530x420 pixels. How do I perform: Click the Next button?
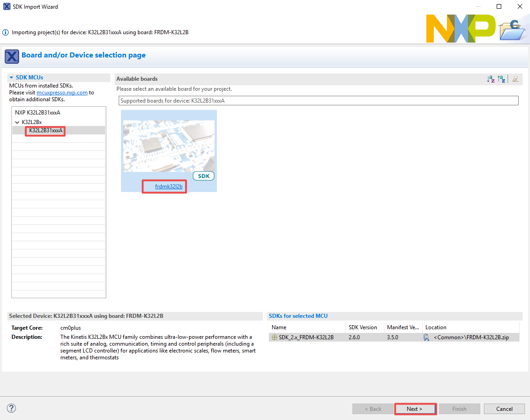pos(415,409)
